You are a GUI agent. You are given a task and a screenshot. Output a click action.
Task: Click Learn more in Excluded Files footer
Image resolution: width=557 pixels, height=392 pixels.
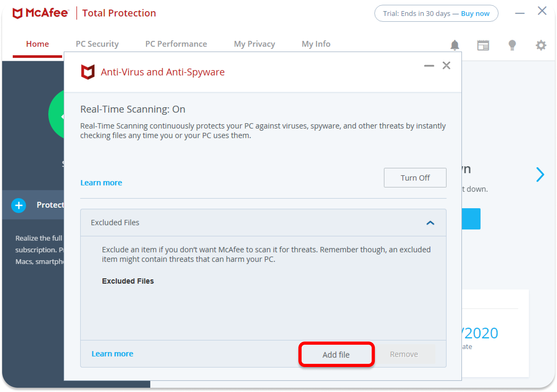tap(112, 354)
